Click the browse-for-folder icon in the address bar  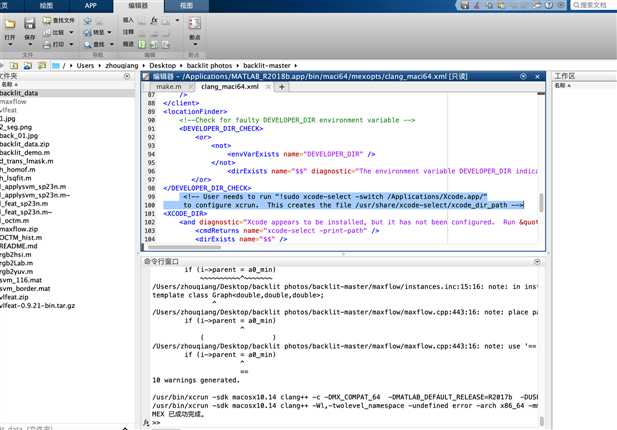tap(28, 66)
